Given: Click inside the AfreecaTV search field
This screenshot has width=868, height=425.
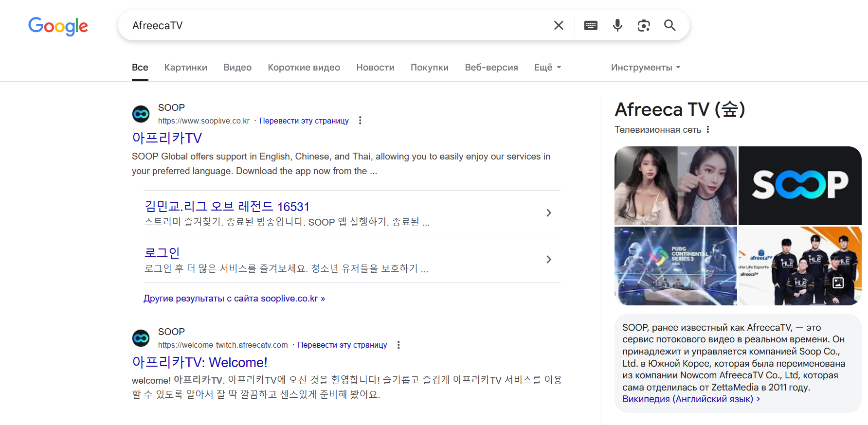Looking at the screenshot, I should 336,25.
